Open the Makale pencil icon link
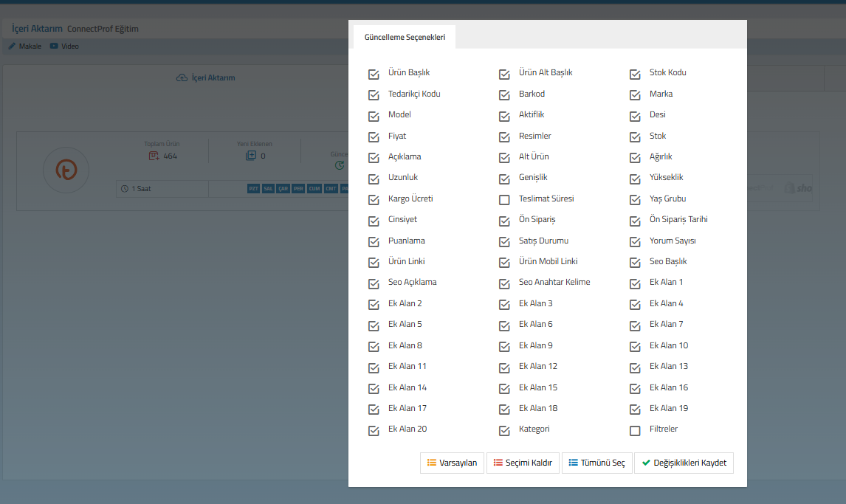 click(x=13, y=46)
